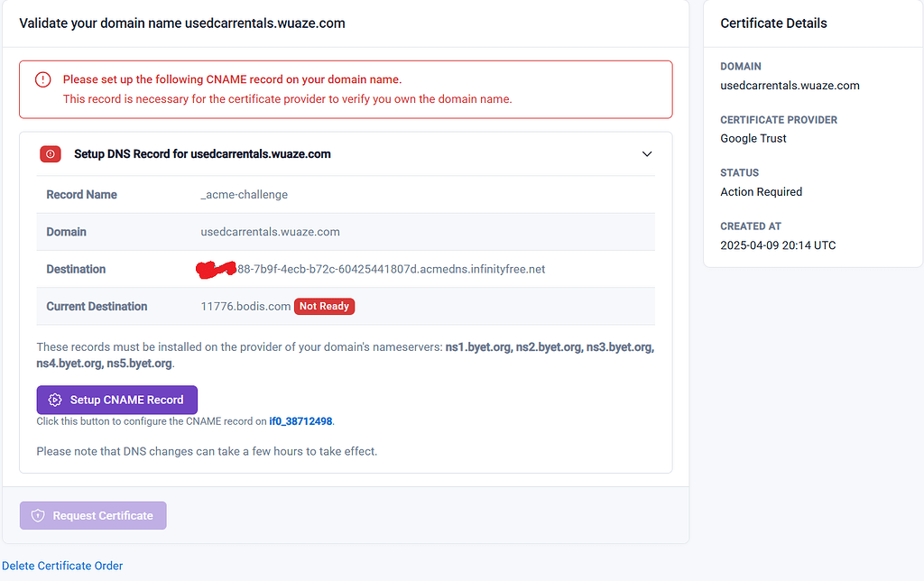Click the usedcarrentals.wuaze.com domain value
Image resolution: width=924 pixels, height=581 pixels.
click(x=790, y=85)
